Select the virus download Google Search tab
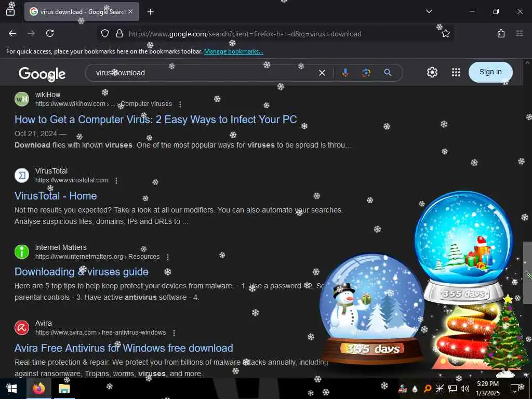 click(x=82, y=11)
